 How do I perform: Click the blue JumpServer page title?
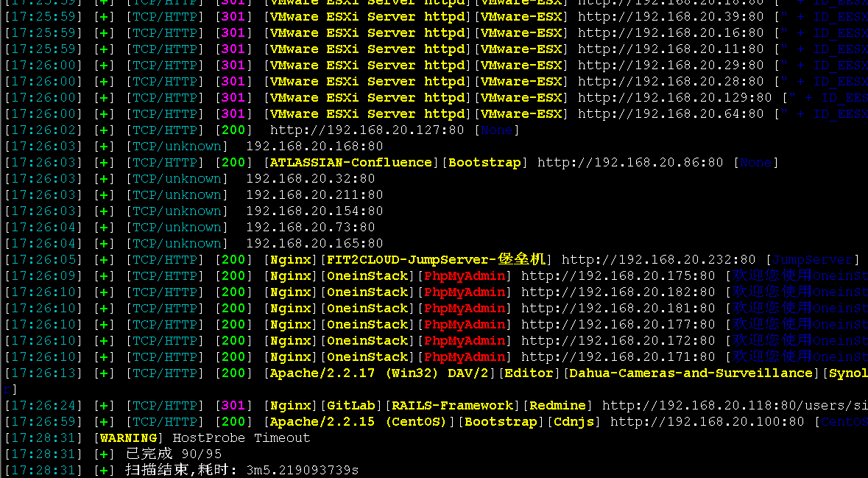[813, 259]
